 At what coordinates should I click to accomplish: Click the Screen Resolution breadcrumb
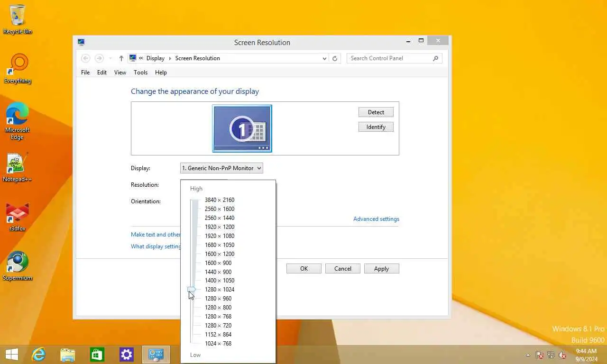click(x=197, y=58)
